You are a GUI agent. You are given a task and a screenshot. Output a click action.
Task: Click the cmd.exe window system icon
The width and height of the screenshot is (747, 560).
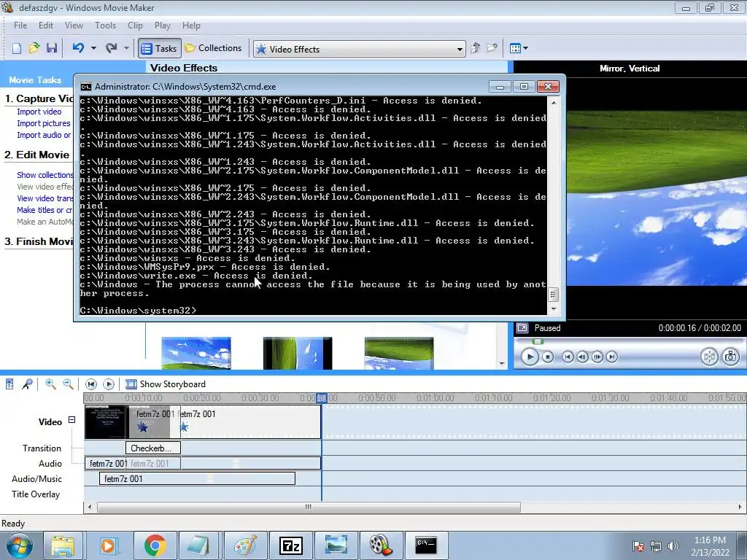point(86,87)
